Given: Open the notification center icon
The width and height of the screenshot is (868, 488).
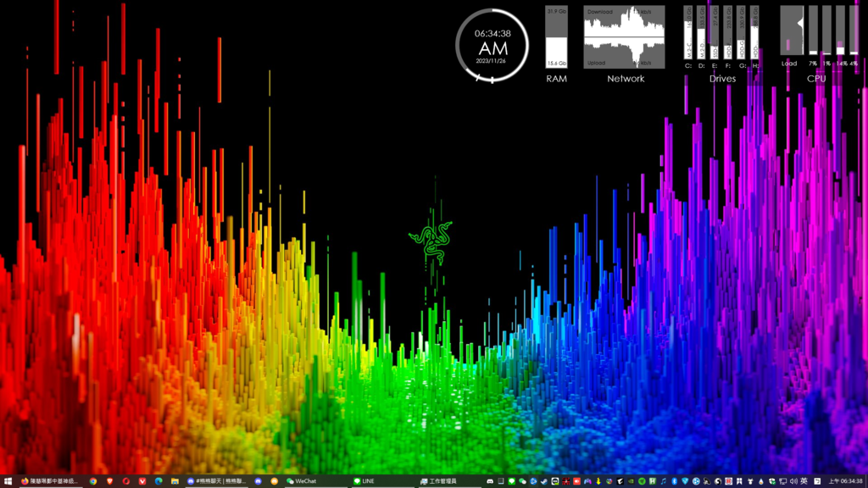Looking at the screenshot, I should click(817, 481).
